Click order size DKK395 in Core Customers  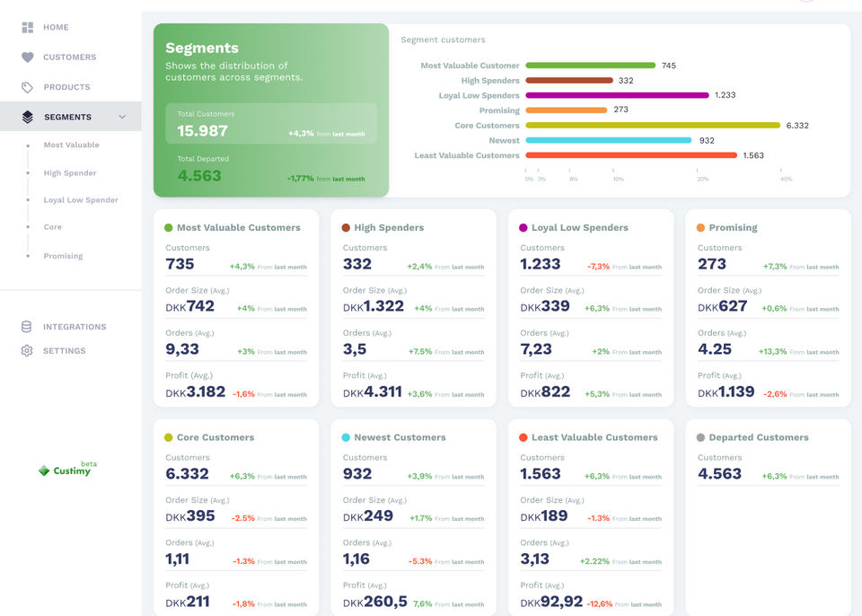click(x=190, y=516)
